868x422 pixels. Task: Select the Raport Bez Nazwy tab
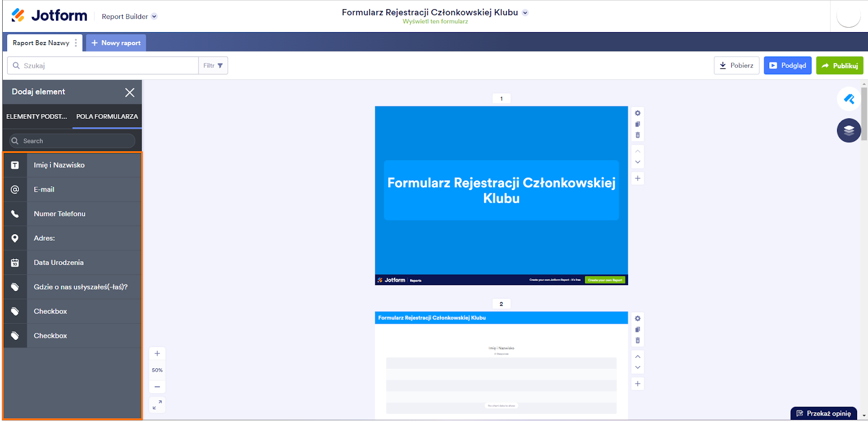tap(41, 43)
